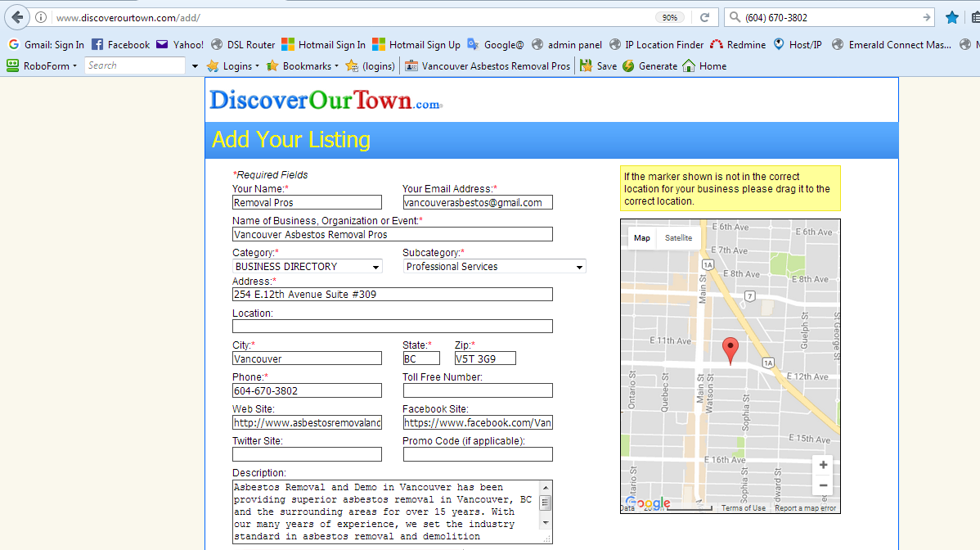Open the Google@ bookmark
Image resolution: width=980 pixels, height=550 pixels.
coord(496,45)
